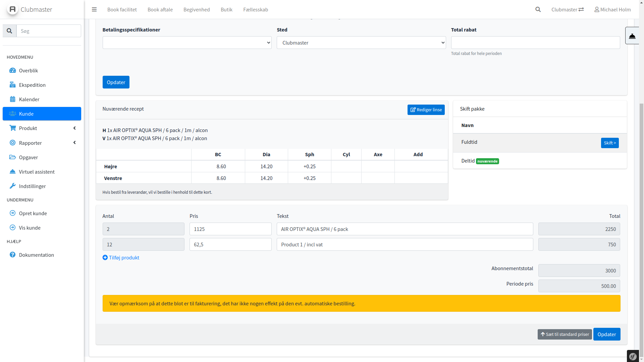Viewport: 644px width, 362px height.
Task: Click the Total rabat input field
Action: (x=535, y=43)
